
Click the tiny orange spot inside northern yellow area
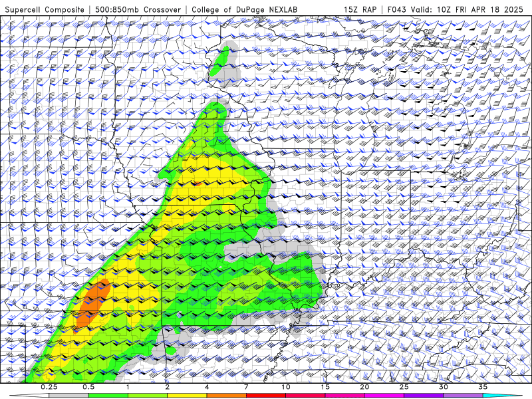198,184
